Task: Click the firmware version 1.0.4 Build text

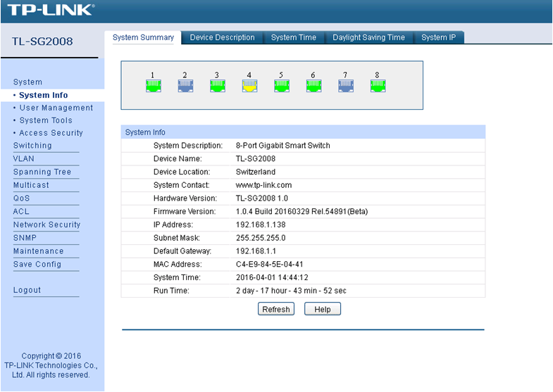Action: [302, 211]
